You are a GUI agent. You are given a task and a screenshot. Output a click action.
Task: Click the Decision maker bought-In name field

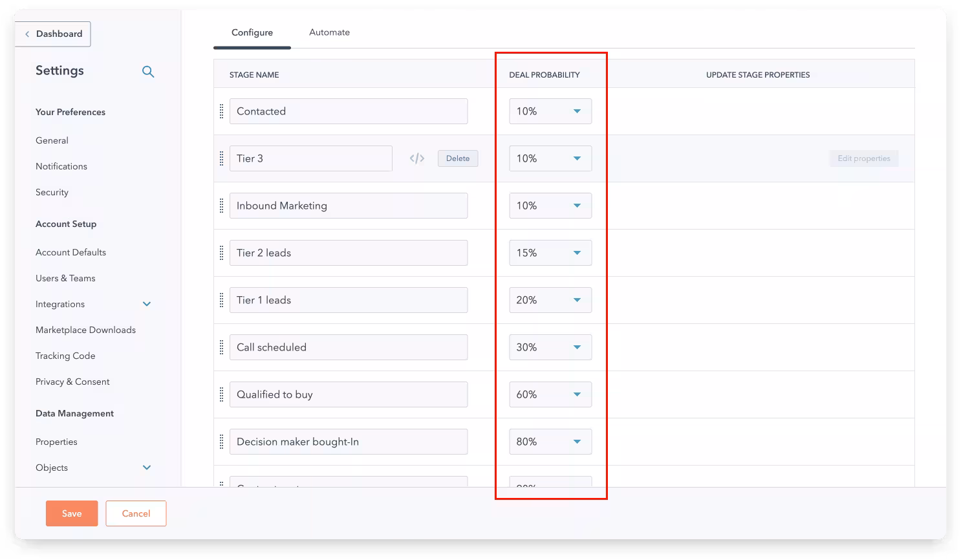pos(349,442)
